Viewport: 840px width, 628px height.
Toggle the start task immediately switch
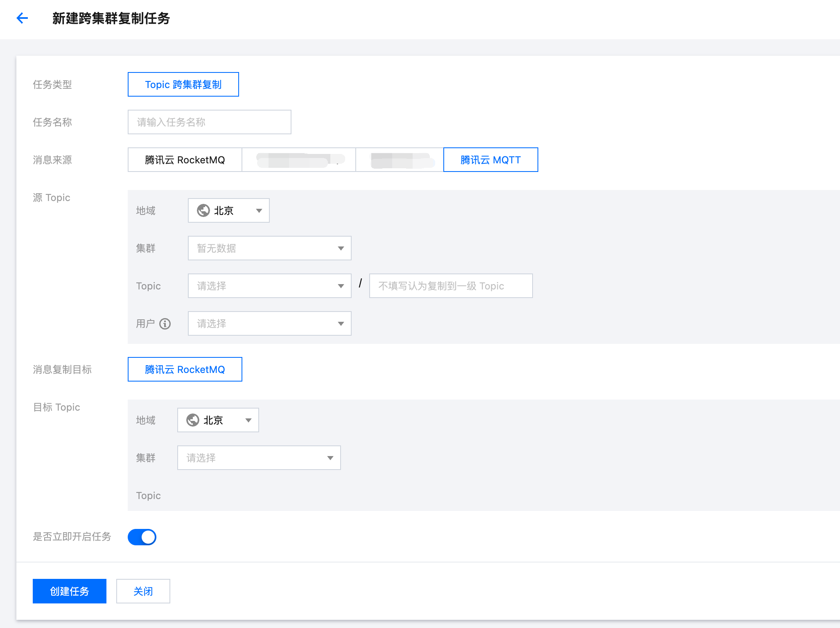pos(142,537)
